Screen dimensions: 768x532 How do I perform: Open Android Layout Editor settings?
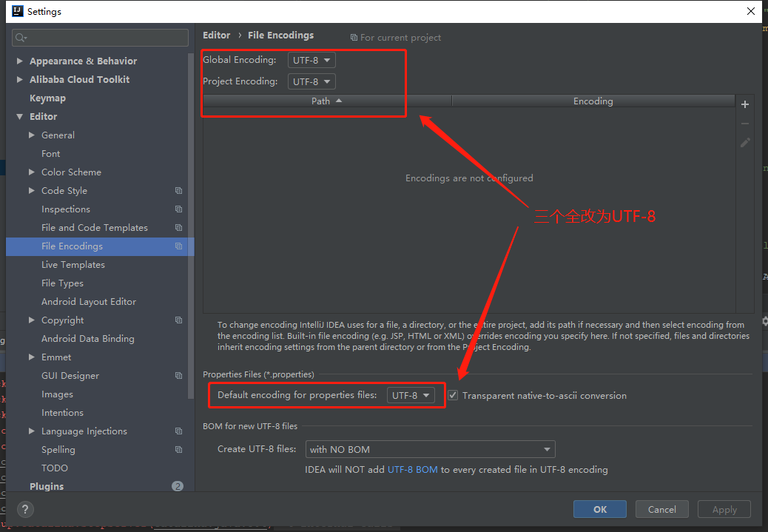[x=89, y=302]
